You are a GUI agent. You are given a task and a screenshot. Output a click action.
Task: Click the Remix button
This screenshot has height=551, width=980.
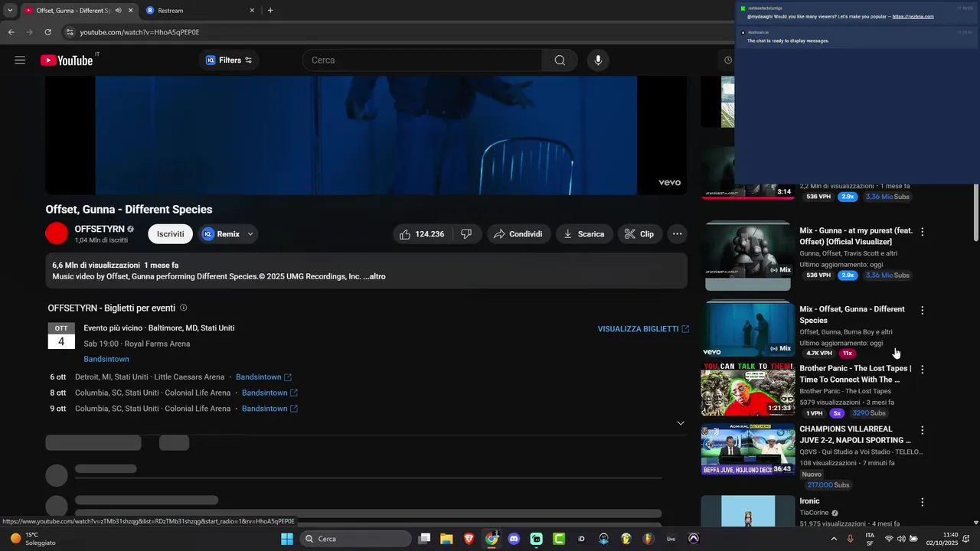220,234
